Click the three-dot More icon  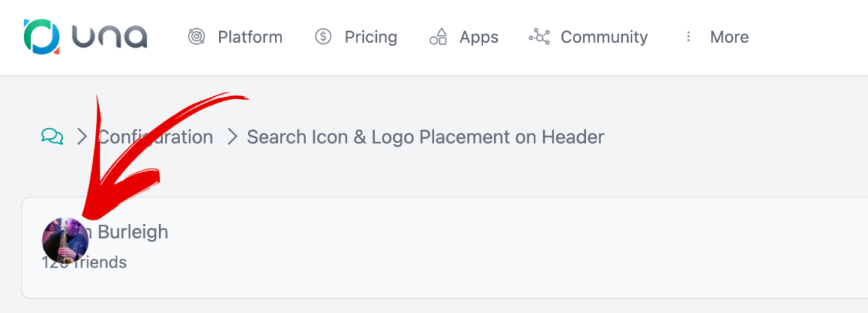tap(689, 37)
